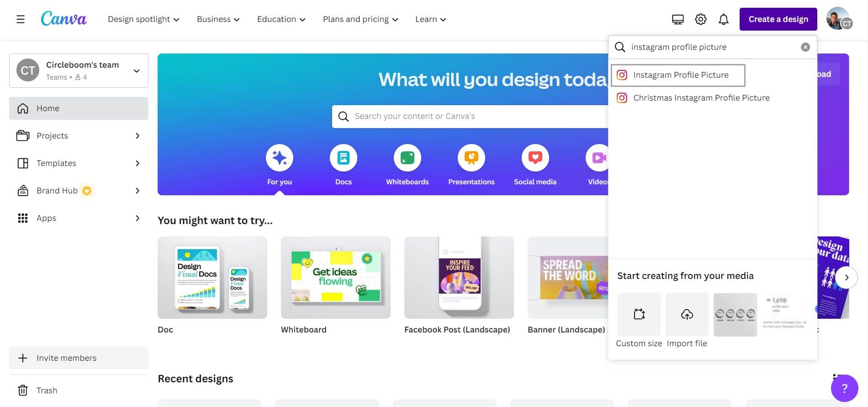This screenshot has width=868, height=407.
Task: Open the Plans and pricing dropdown
Action: click(360, 19)
